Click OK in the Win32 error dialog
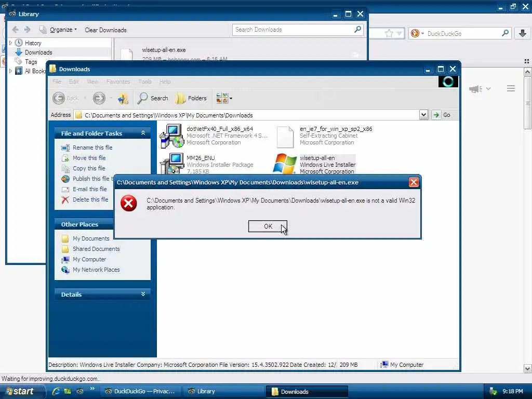532x399 pixels. [x=268, y=227]
